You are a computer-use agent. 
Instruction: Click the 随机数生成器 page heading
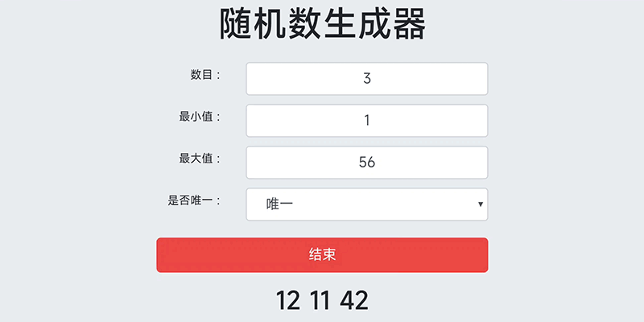(x=323, y=24)
